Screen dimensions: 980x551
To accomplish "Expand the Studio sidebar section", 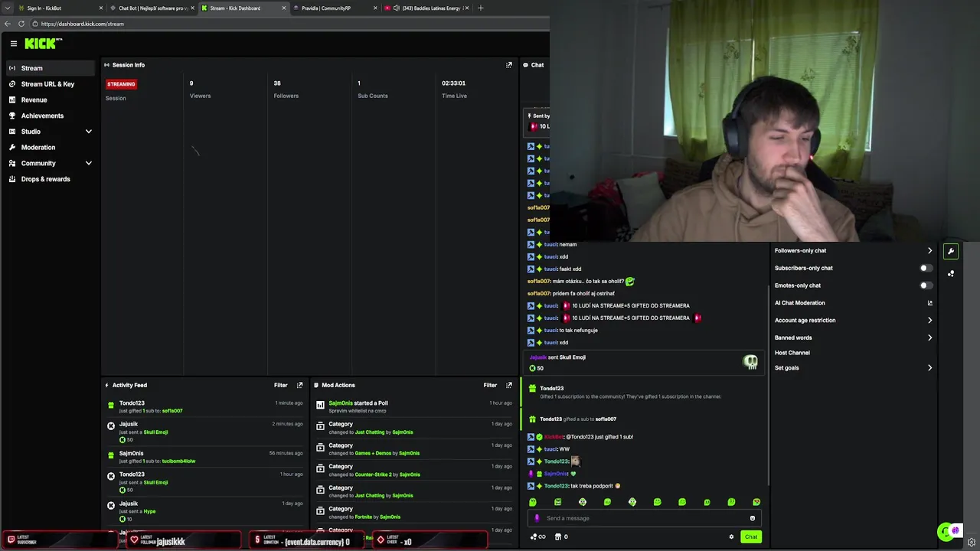I will pyautogui.click(x=51, y=132).
